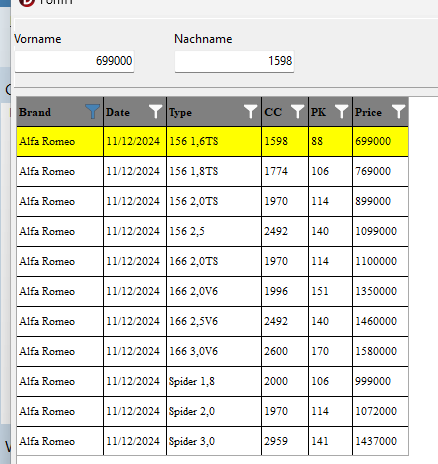The width and height of the screenshot is (438, 464).
Task: Click into the Vorname field showing 699000
Action: coord(74,61)
